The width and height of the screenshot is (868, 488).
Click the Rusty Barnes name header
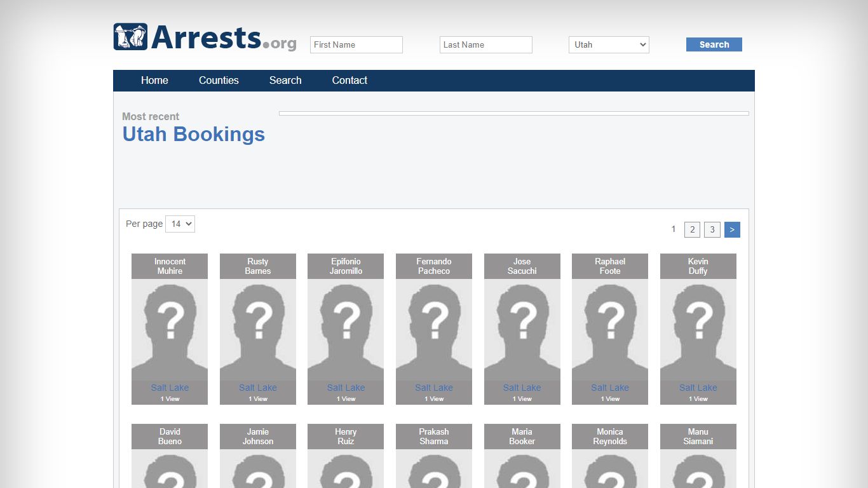(x=258, y=266)
